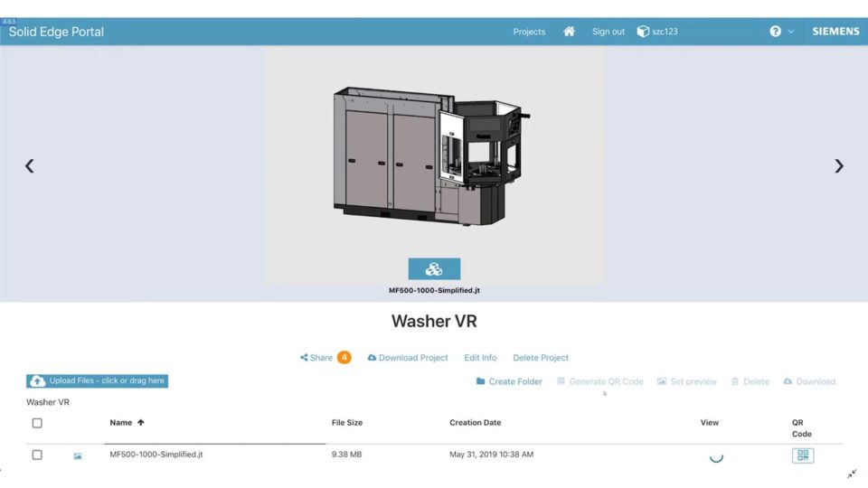Expand the dropdown arrow next to help
This screenshot has height=488, width=868.
791,32
